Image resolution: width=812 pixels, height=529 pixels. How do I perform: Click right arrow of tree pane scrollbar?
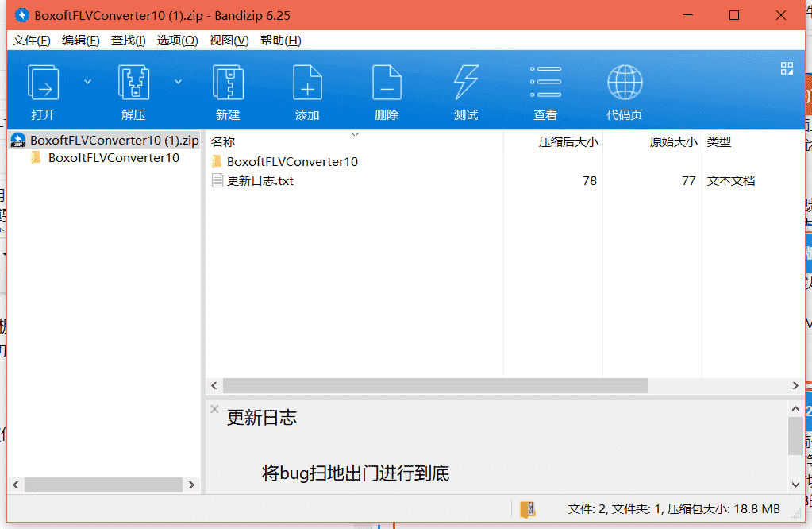click(191, 485)
